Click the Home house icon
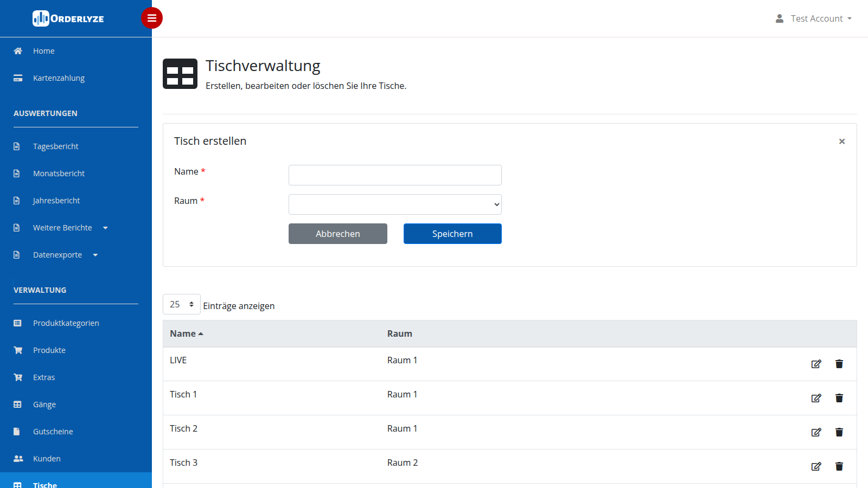This screenshot has height=488, width=868. pyautogui.click(x=18, y=51)
